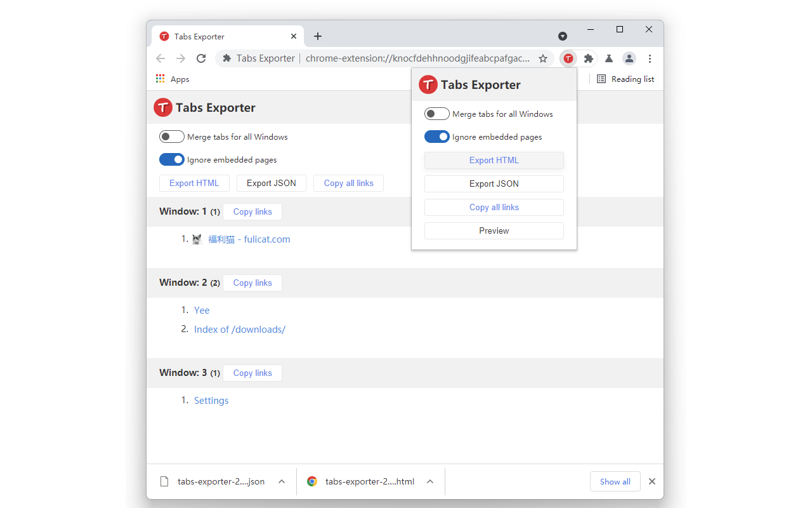Open the Apps grid shortcut
The height and width of the screenshot is (508, 812).
[x=173, y=79]
